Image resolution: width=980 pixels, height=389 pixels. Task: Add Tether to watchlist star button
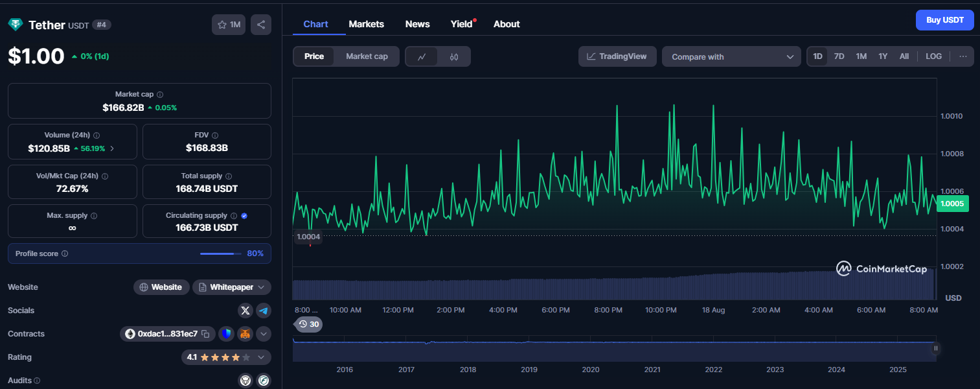[229, 25]
